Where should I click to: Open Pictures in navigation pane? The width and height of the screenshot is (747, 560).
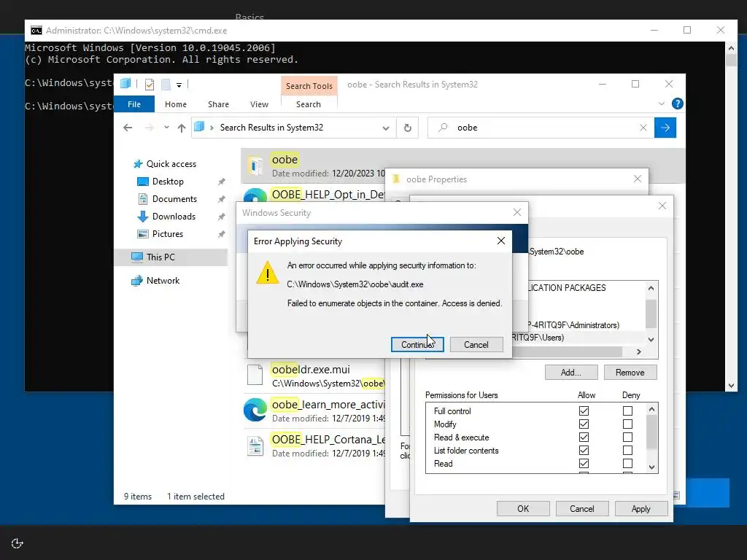coord(167,234)
